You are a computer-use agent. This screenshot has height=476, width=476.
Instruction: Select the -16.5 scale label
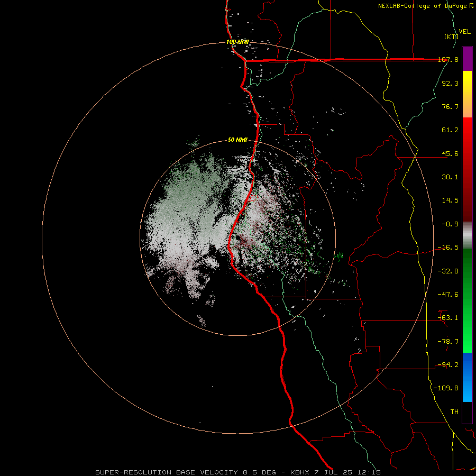click(448, 248)
